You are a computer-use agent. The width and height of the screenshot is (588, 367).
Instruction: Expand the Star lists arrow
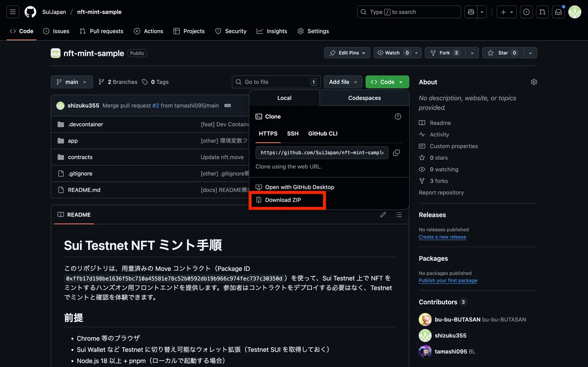pyautogui.click(x=530, y=53)
